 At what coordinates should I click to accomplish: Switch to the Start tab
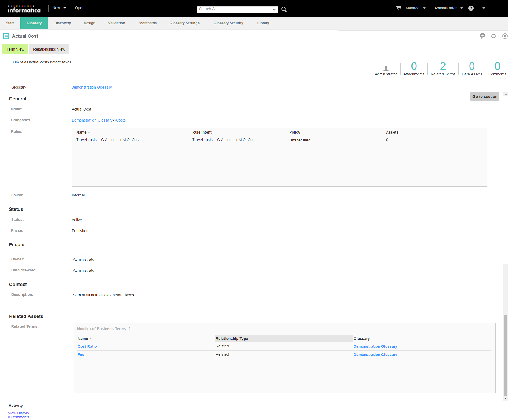point(10,23)
